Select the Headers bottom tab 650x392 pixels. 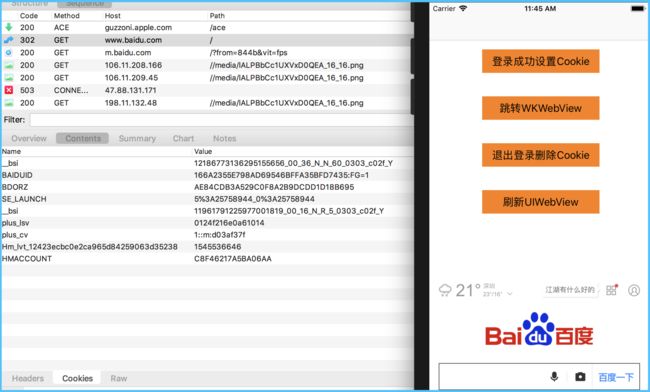(x=28, y=378)
